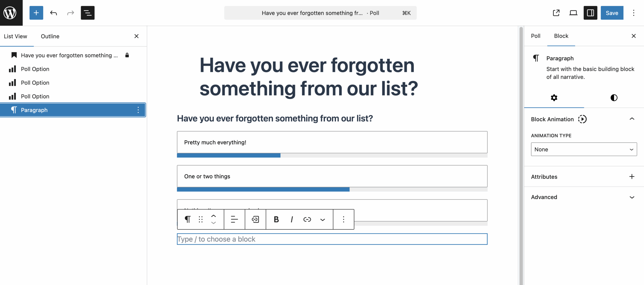This screenshot has width=644, height=285.
Task: Switch to the Outline tab
Action: (x=50, y=36)
